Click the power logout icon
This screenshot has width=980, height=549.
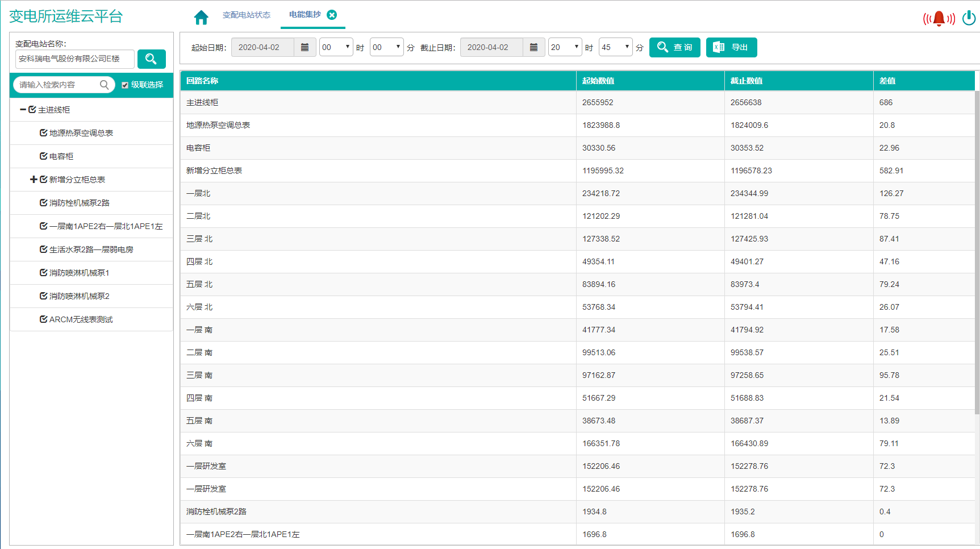[x=969, y=18]
